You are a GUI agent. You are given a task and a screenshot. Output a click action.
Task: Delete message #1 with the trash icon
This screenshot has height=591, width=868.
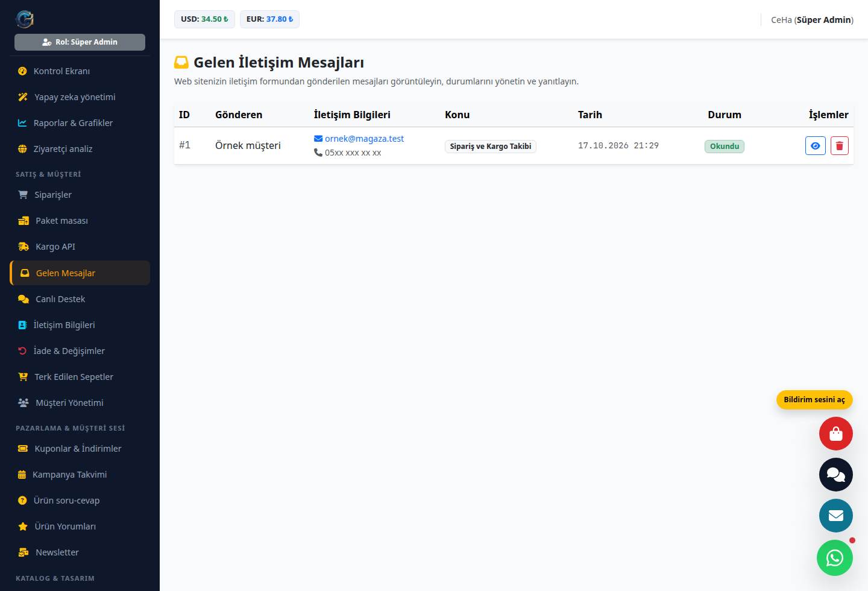(x=840, y=145)
